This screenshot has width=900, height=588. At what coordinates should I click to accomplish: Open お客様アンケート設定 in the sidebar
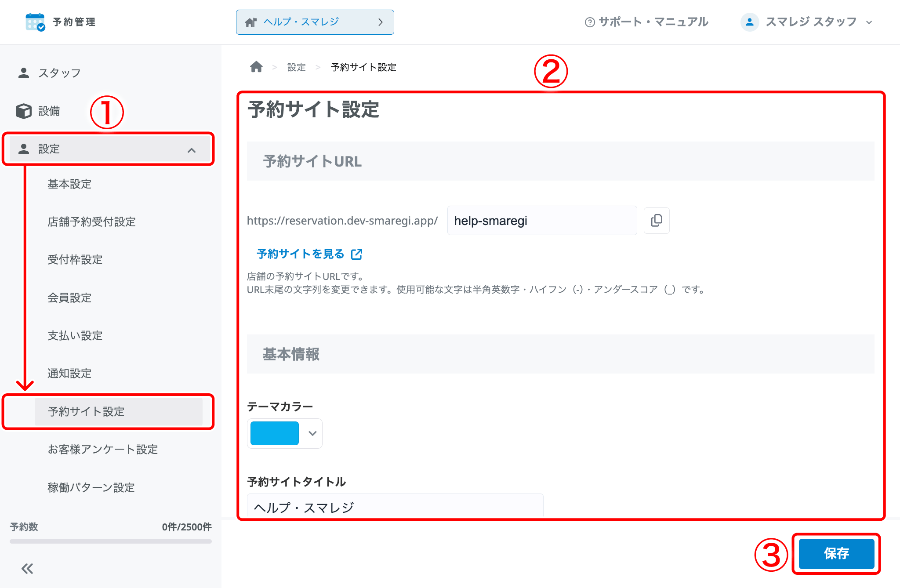(102, 449)
